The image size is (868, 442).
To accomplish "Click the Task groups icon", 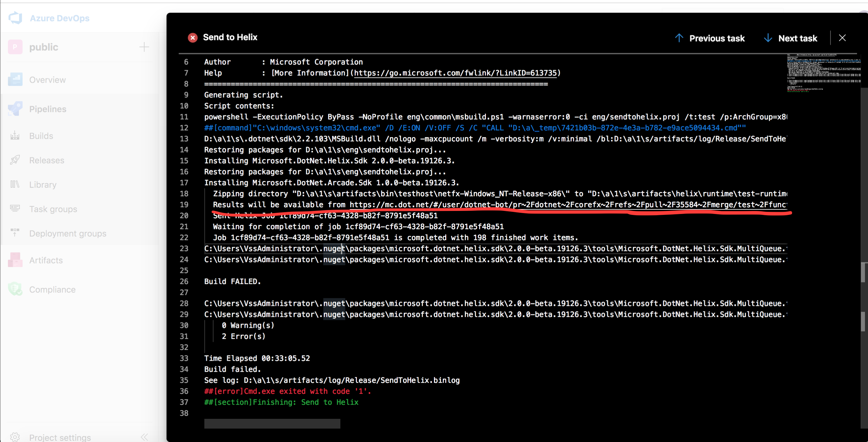I will [x=15, y=208].
